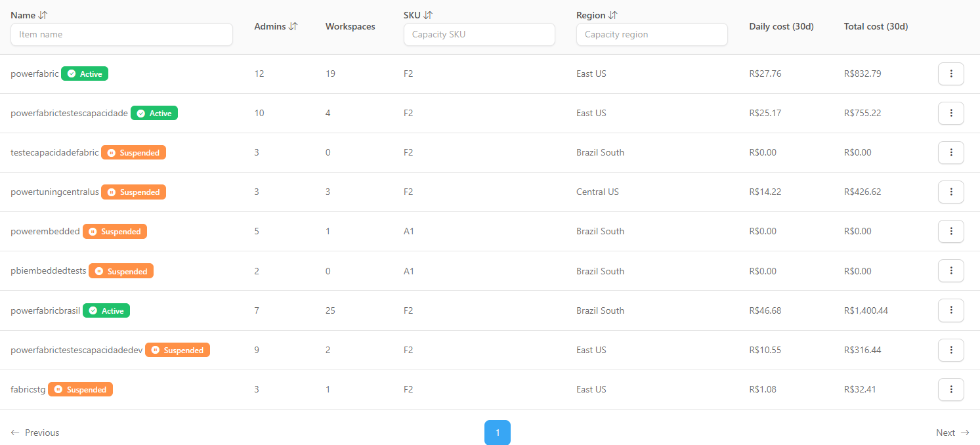Click the powerfabrictestescapacidade capacity name
Viewport: 980px width, 445px height.
tap(69, 113)
